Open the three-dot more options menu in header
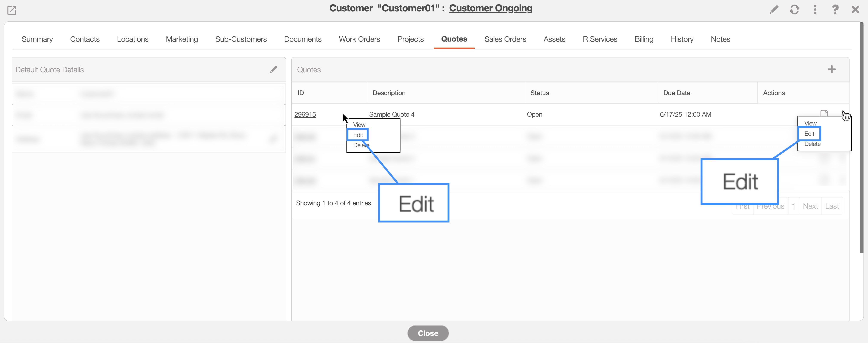The width and height of the screenshot is (868, 343). coord(815,9)
